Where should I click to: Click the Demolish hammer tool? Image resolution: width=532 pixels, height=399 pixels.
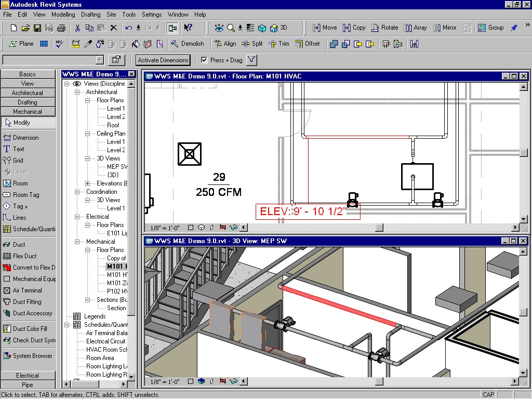[187, 44]
